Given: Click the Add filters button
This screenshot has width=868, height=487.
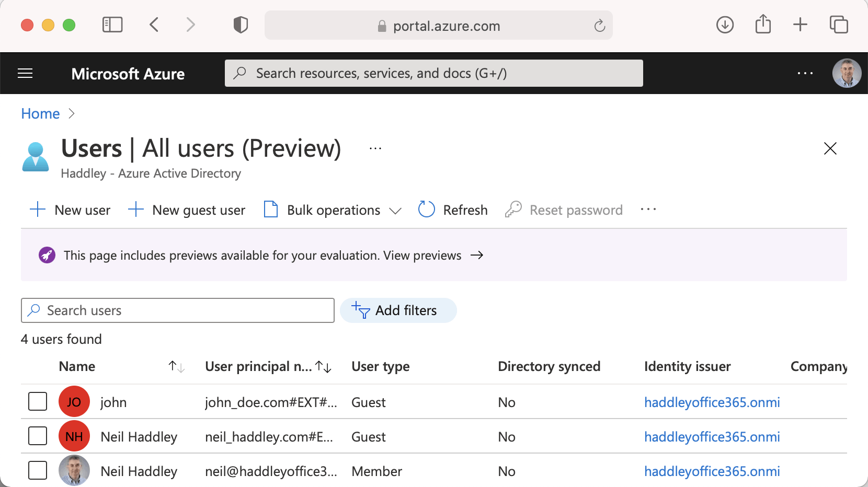Looking at the screenshot, I should pyautogui.click(x=398, y=310).
